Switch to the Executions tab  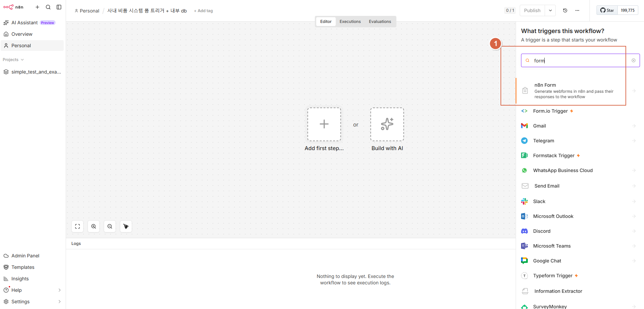pos(350,22)
